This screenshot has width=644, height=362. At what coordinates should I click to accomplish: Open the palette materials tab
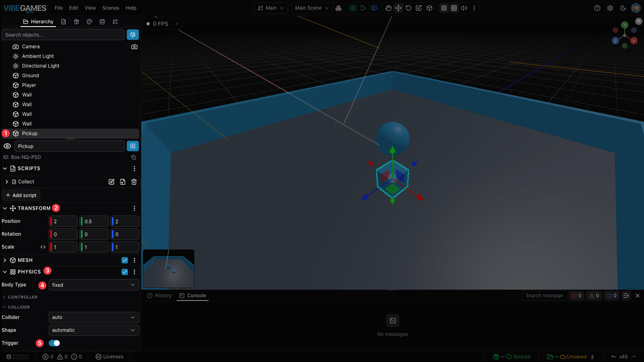tap(89, 22)
